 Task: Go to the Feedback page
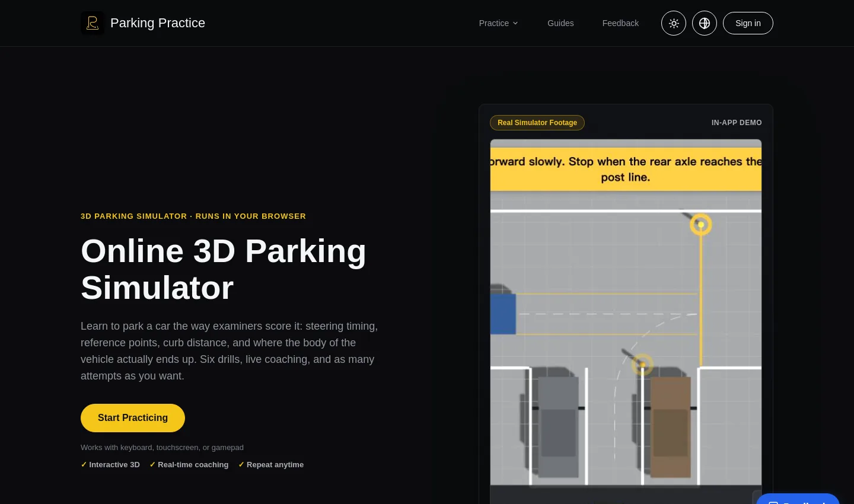620,23
